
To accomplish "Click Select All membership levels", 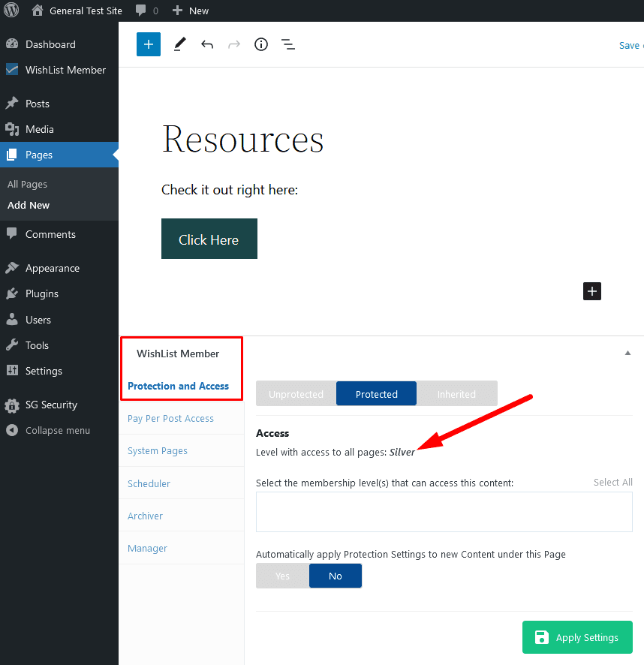I will (612, 482).
